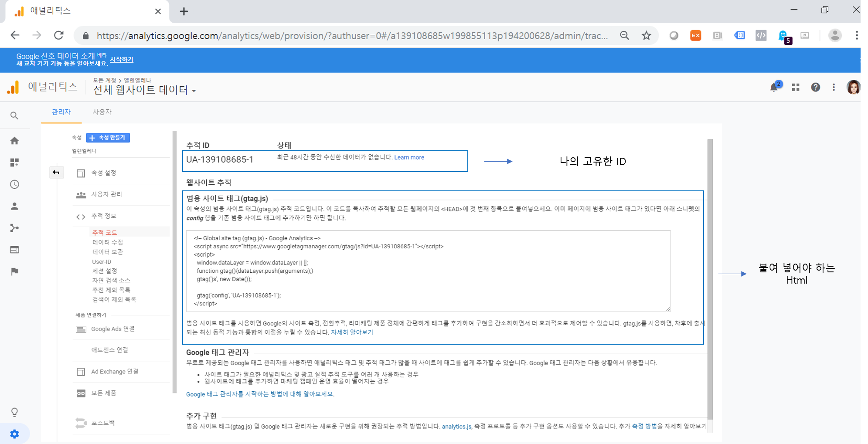Select 데이터 보관 submenu item

tap(108, 252)
